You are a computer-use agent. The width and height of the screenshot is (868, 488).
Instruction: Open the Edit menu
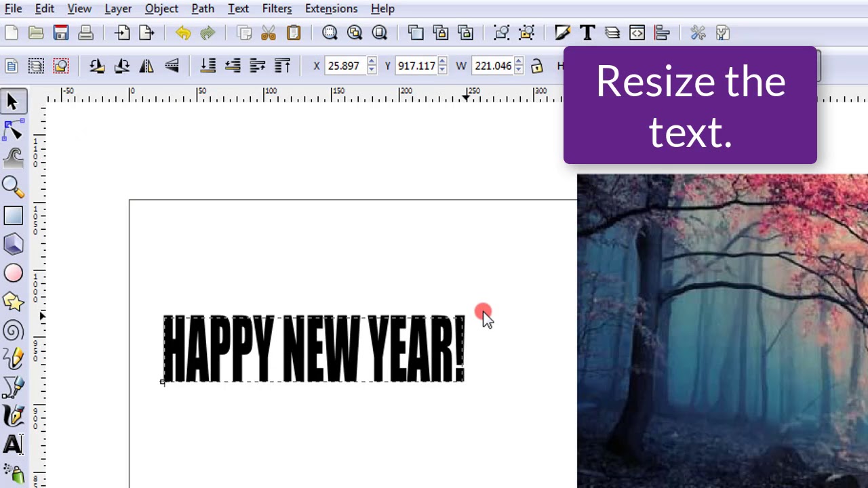point(45,9)
